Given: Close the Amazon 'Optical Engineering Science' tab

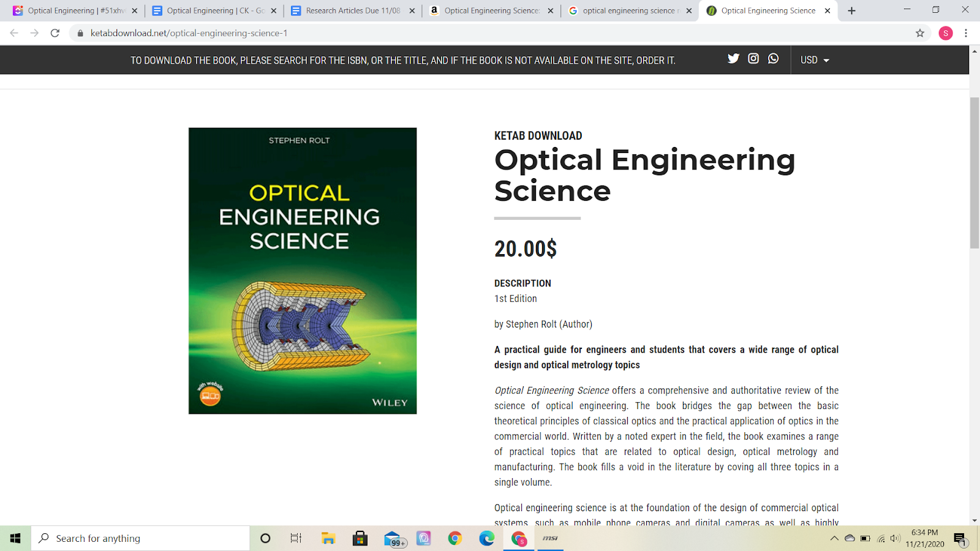Looking at the screenshot, I should [551, 11].
